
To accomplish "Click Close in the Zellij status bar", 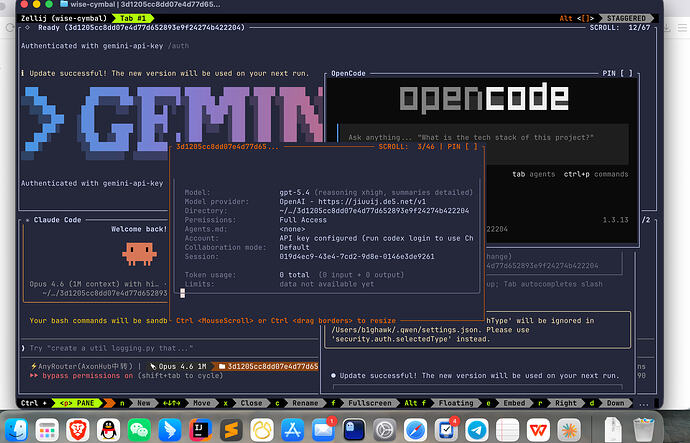I will tap(251, 403).
